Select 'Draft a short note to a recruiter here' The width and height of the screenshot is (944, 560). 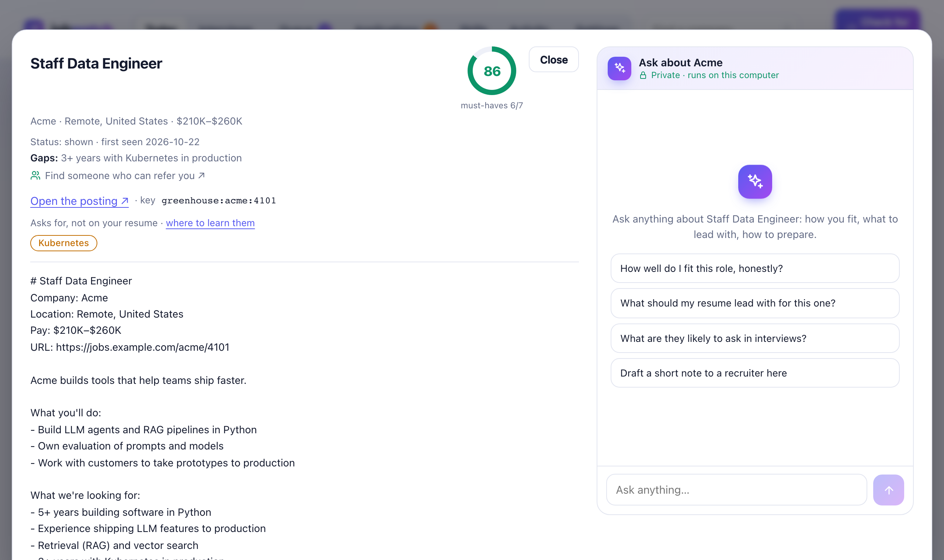[755, 373]
